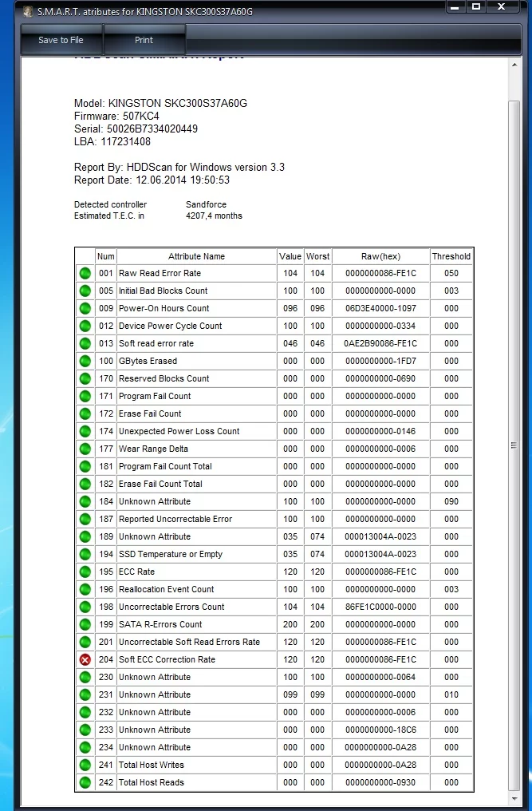Click the green status icon for ECC Rate
Image resolution: width=532 pixels, height=811 pixels.
tap(85, 572)
